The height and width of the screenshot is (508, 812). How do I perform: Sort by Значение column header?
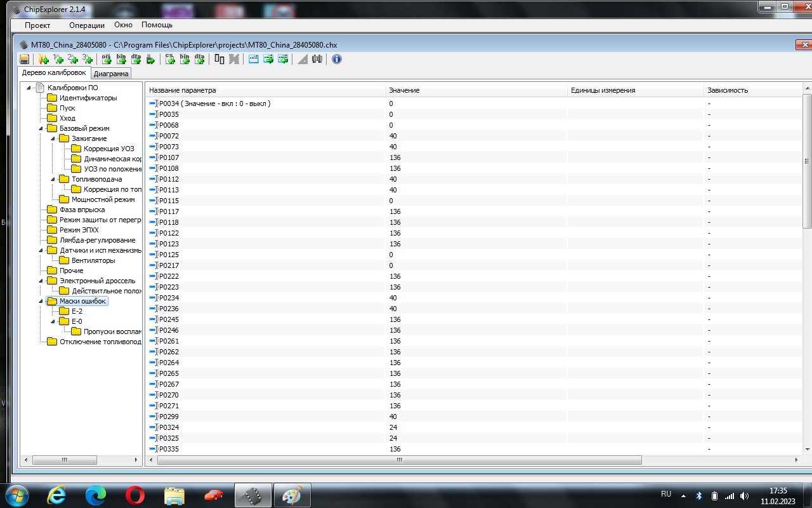click(x=404, y=90)
